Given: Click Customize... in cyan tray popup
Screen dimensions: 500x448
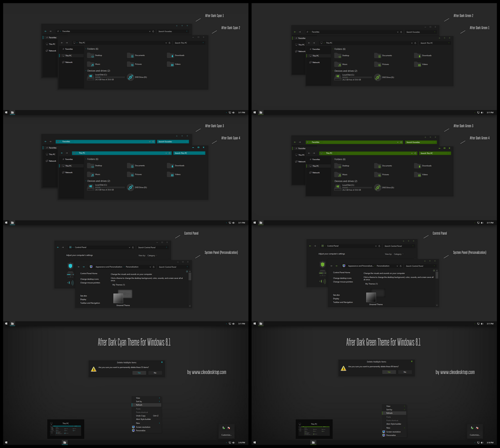Looking at the screenshot, I should click(x=226, y=435).
